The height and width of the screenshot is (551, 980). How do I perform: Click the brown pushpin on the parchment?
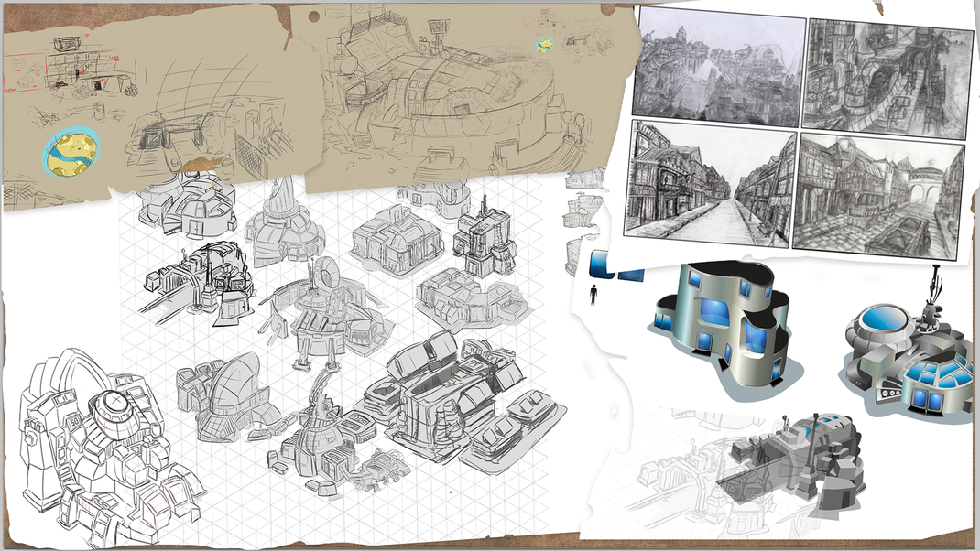tap(313, 16)
